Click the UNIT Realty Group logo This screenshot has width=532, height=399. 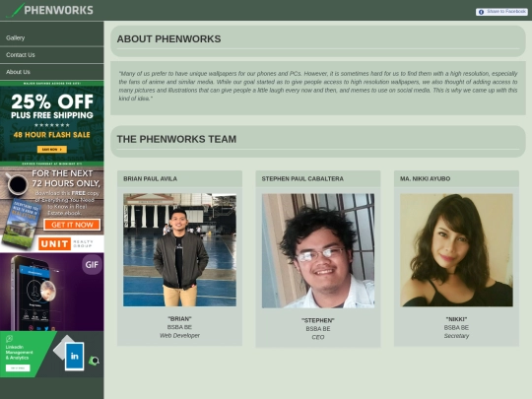[65, 243]
